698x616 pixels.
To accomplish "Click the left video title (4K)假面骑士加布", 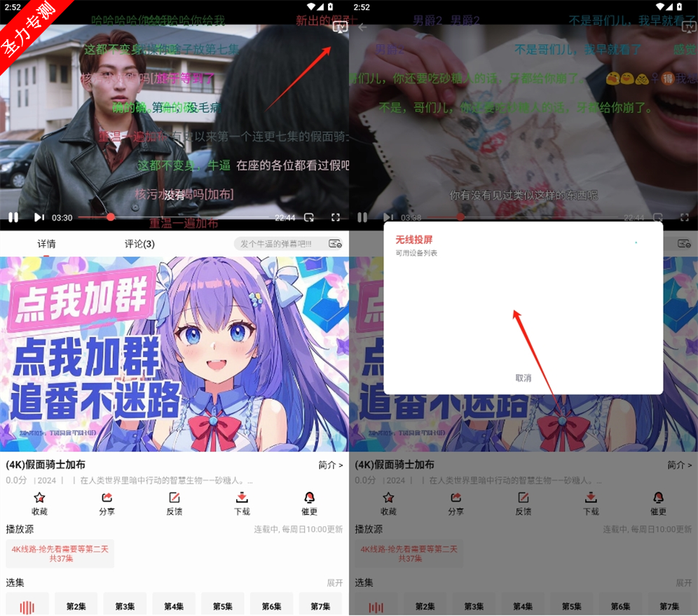I will pyautogui.click(x=46, y=465).
